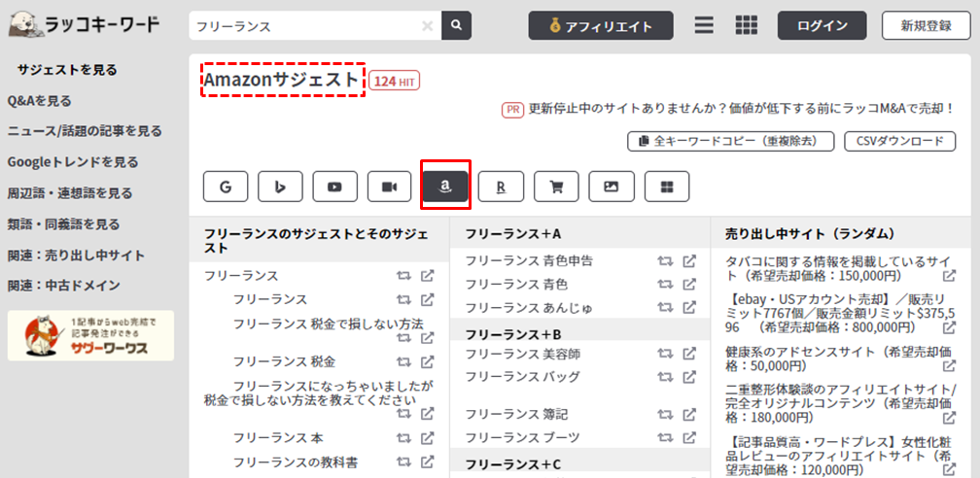
Task: Select the Google suggest source icon
Action: click(x=226, y=187)
